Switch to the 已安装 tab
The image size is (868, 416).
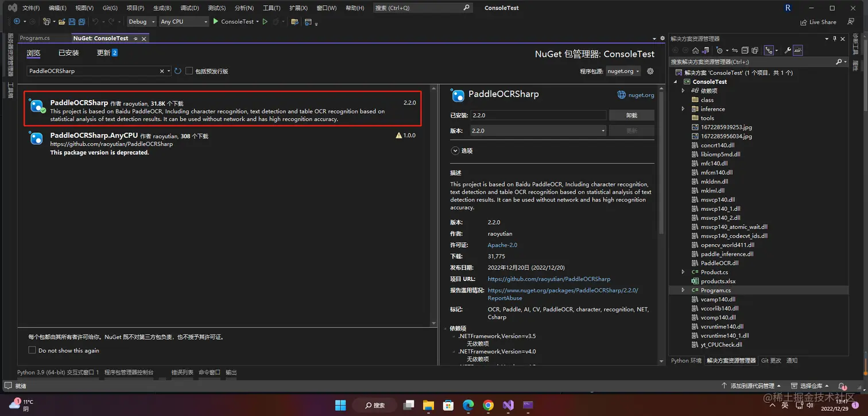[x=69, y=53]
